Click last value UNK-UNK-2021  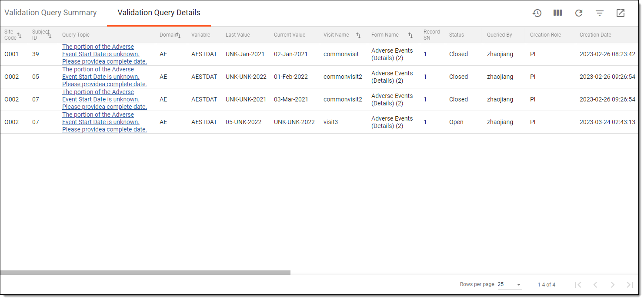click(x=246, y=99)
